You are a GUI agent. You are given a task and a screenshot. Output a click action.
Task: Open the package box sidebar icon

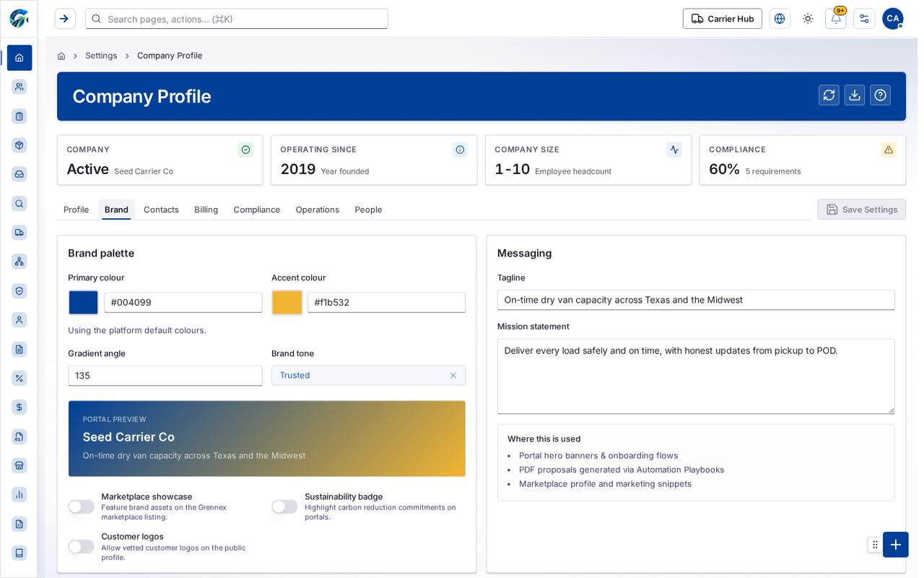(19, 145)
